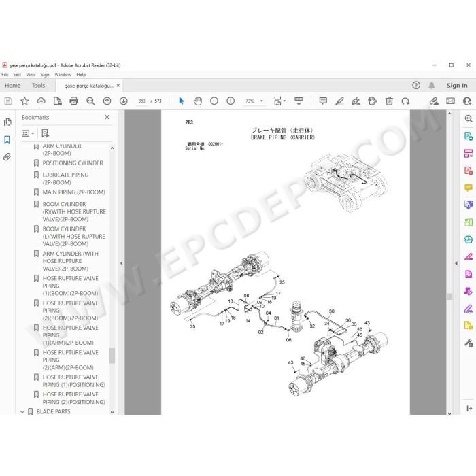Viewport: 476px width, 476px height.
Task: Open the Window menu
Action: pos(63,75)
